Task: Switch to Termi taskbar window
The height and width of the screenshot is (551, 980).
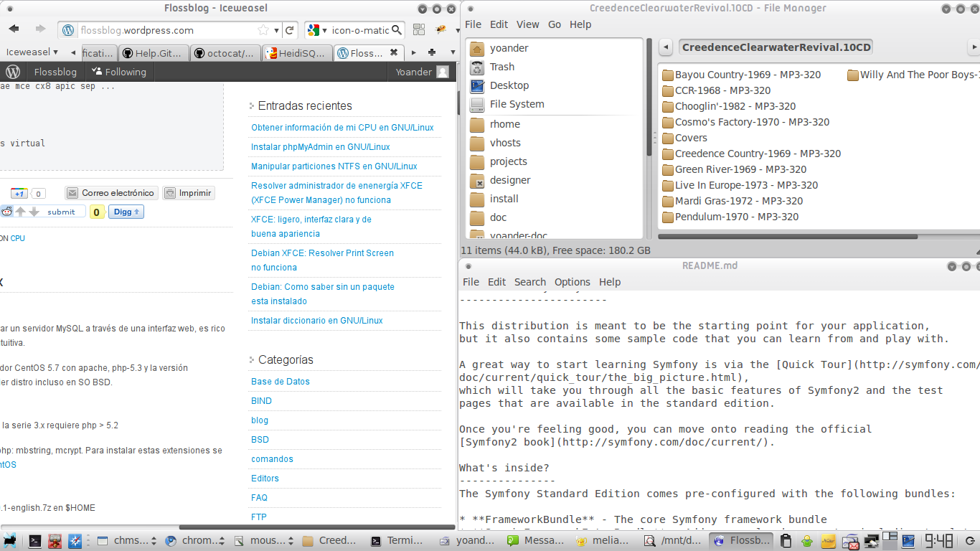Action: (399, 541)
